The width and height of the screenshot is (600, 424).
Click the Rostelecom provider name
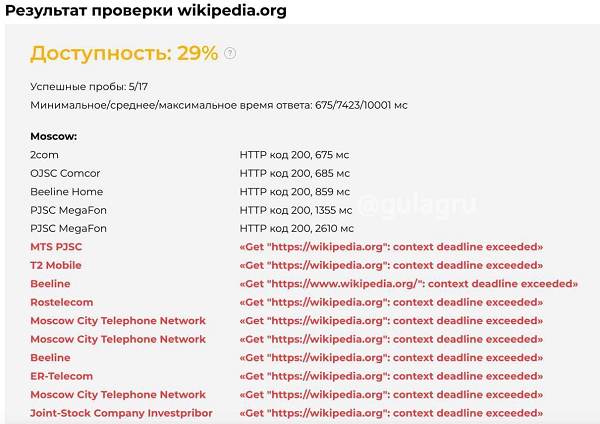pyautogui.click(x=62, y=302)
